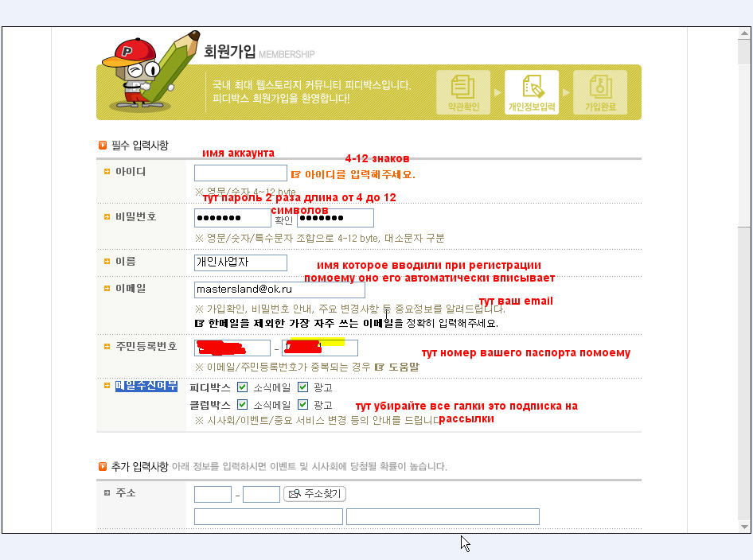The width and height of the screenshot is (753, 560).
Task: Click the 도움말 help icon link
Action: (x=398, y=367)
